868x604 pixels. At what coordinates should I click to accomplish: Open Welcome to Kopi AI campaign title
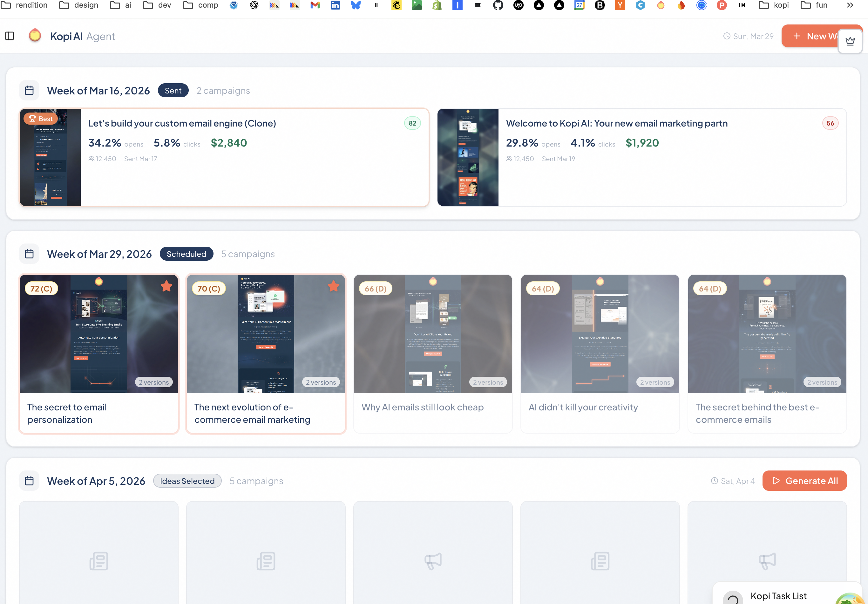point(617,123)
